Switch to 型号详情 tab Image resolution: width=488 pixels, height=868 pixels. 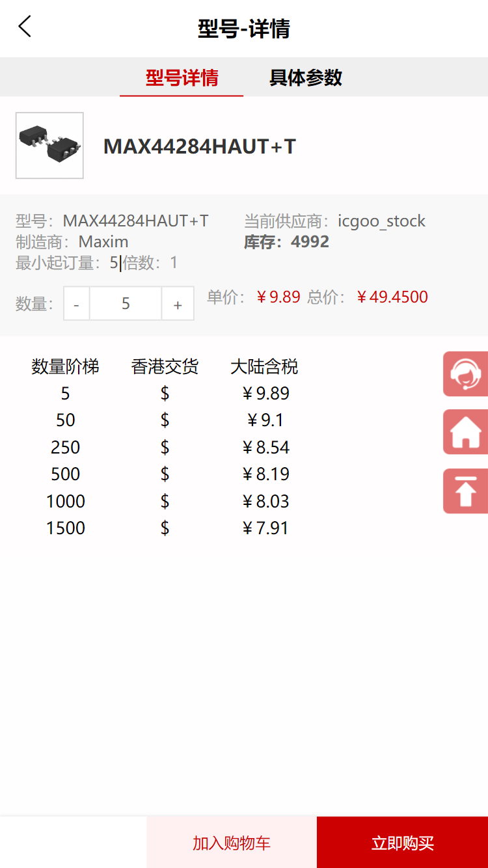coord(182,78)
